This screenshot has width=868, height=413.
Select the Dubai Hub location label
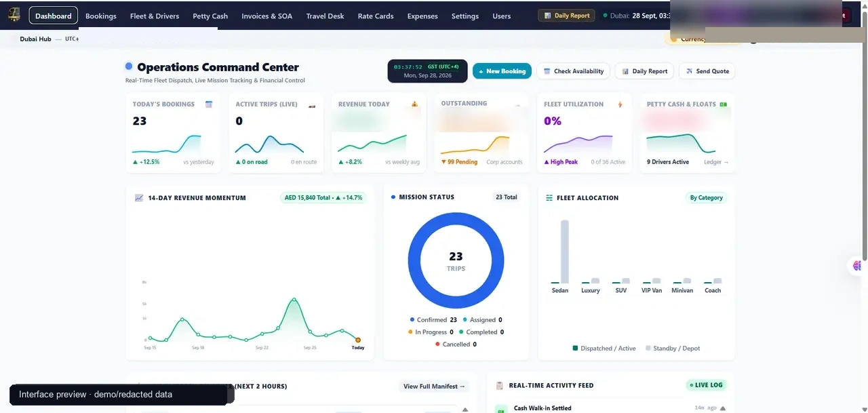coord(35,39)
